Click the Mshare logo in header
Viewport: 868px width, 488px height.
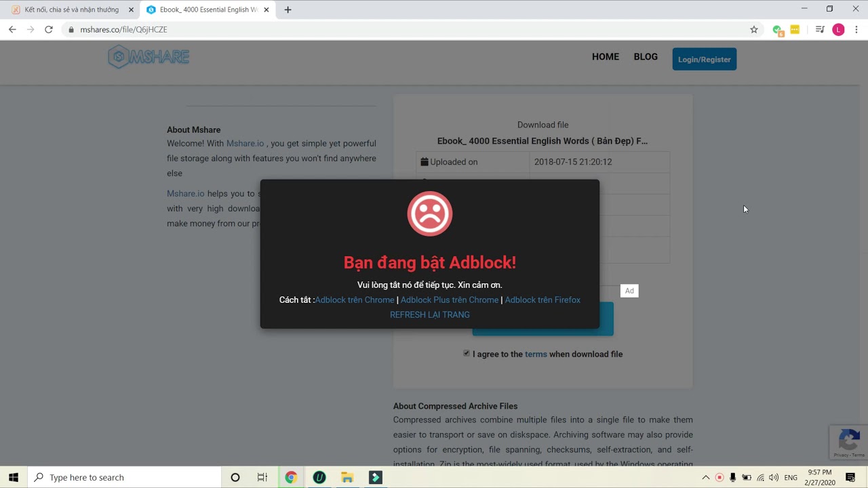point(149,58)
